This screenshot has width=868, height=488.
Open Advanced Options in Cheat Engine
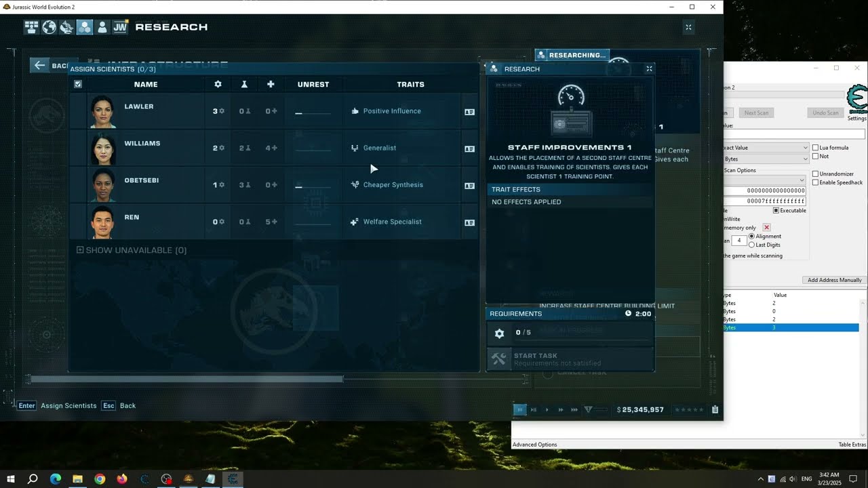pos(535,445)
